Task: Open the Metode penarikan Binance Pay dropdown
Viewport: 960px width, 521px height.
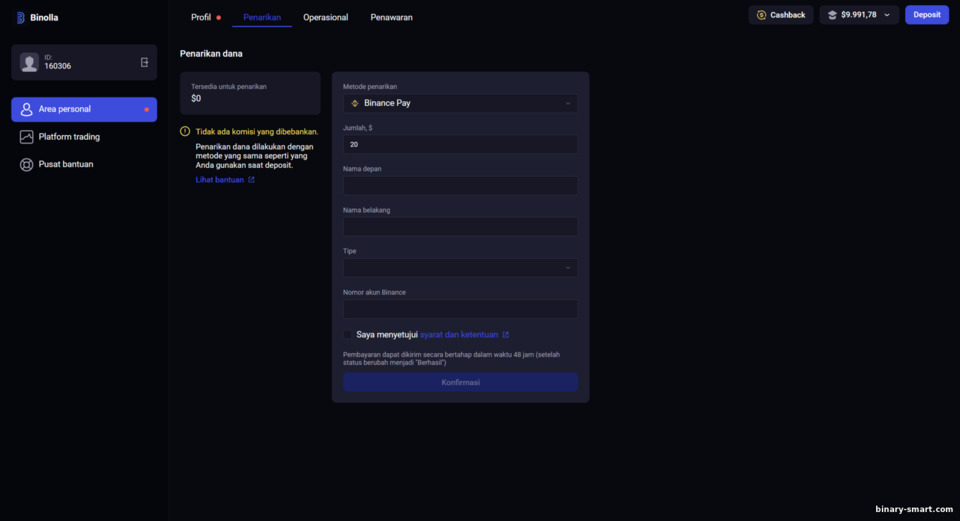Action: (460, 103)
